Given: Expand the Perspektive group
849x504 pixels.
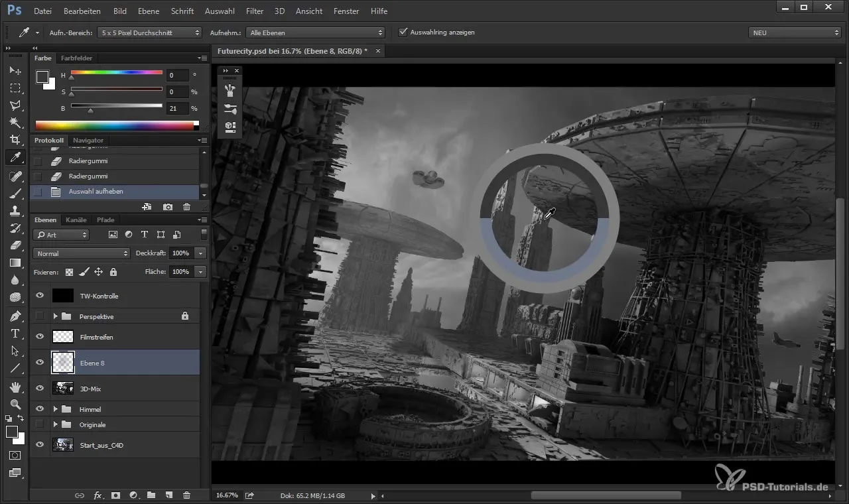Looking at the screenshot, I should point(56,316).
